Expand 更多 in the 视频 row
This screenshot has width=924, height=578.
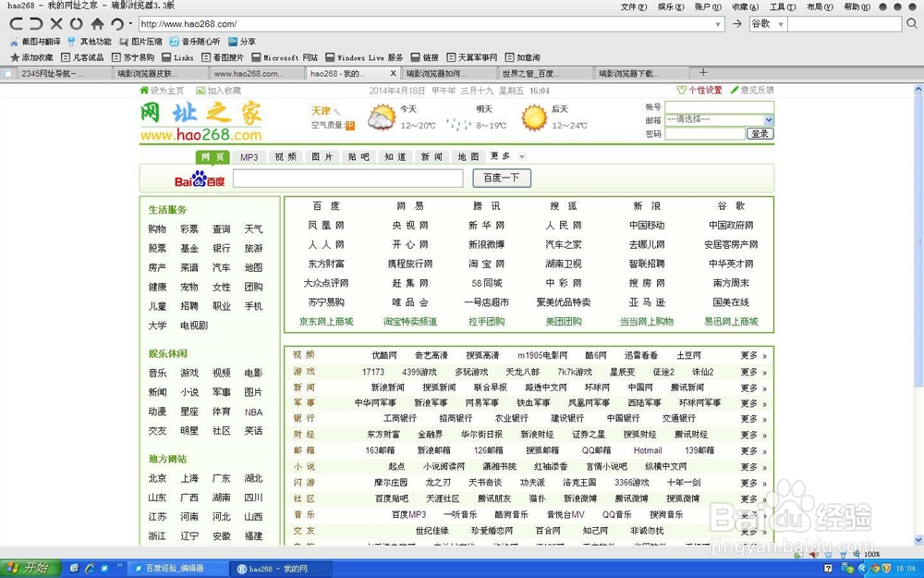pyautogui.click(x=753, y=356)
